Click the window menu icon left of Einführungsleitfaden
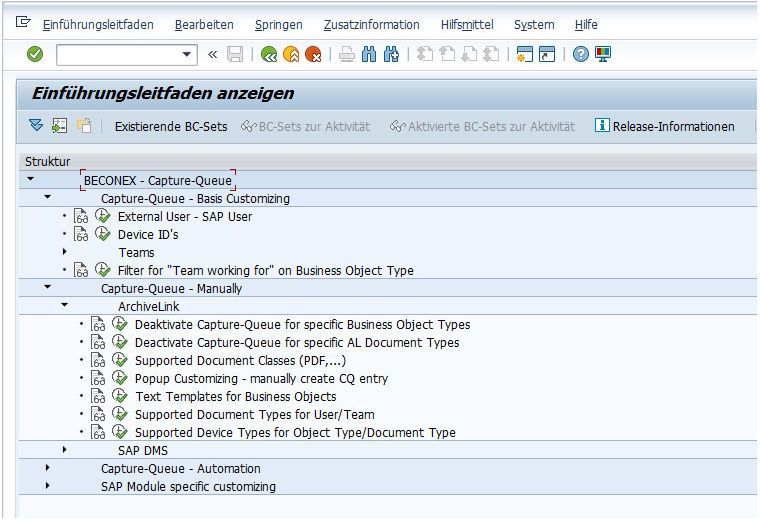Image resolution: width=760 pixels, height=520 pixels. [x=23, y=22]
